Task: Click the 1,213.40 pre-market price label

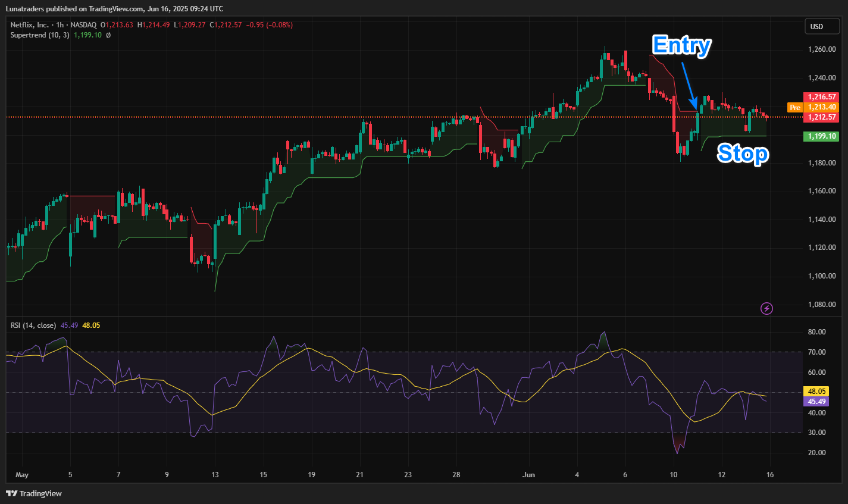Action: pos(821,107)
